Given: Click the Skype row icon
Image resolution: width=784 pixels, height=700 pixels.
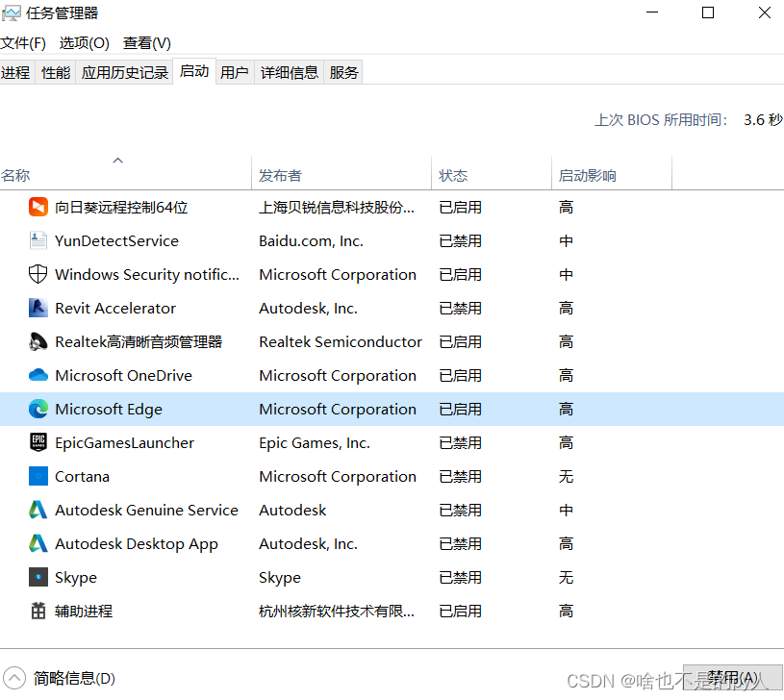Looking at the screenshot, I should click(x=38, y=577).
